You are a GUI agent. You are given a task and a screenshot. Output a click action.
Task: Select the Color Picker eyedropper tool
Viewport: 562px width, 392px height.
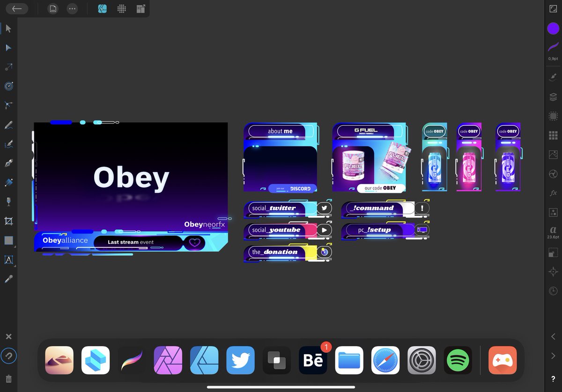click(8, 279)
